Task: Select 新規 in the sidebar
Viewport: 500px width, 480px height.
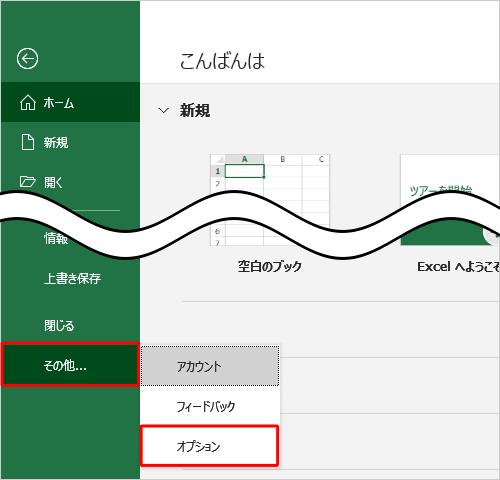Action: (x=70, y=142)
